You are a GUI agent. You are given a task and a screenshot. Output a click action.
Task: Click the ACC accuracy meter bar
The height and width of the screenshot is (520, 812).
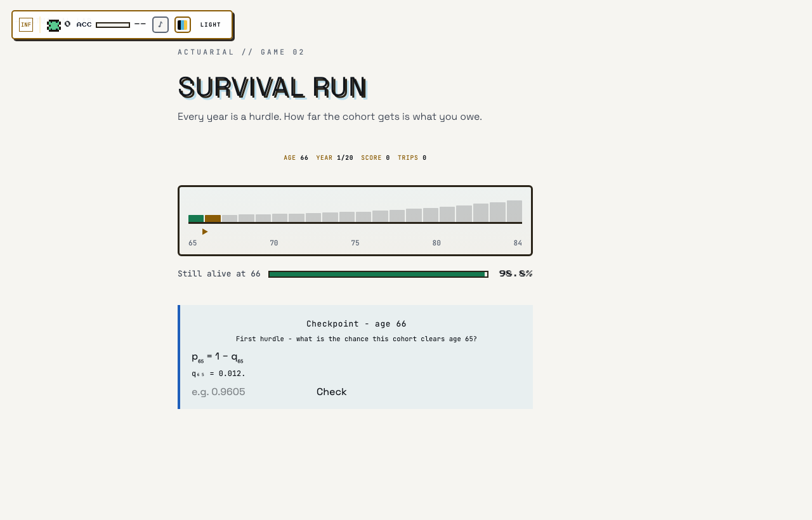pos(113,25)
